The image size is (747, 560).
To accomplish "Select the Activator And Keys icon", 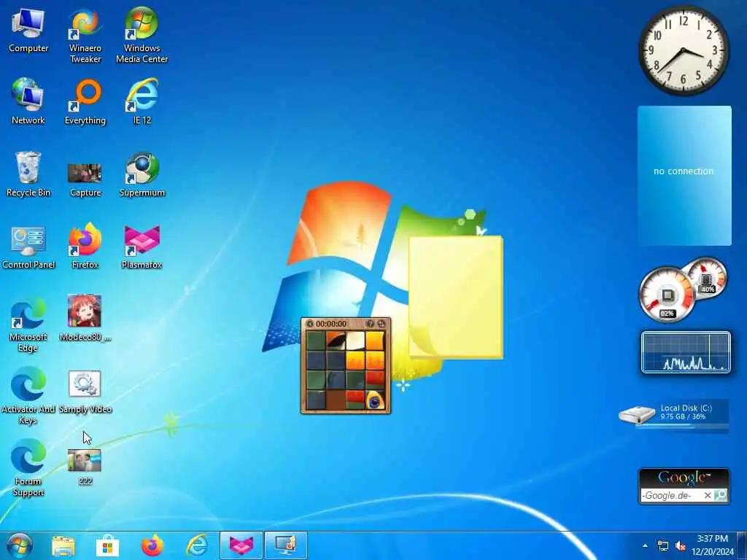I will click(x=28, y=395).
